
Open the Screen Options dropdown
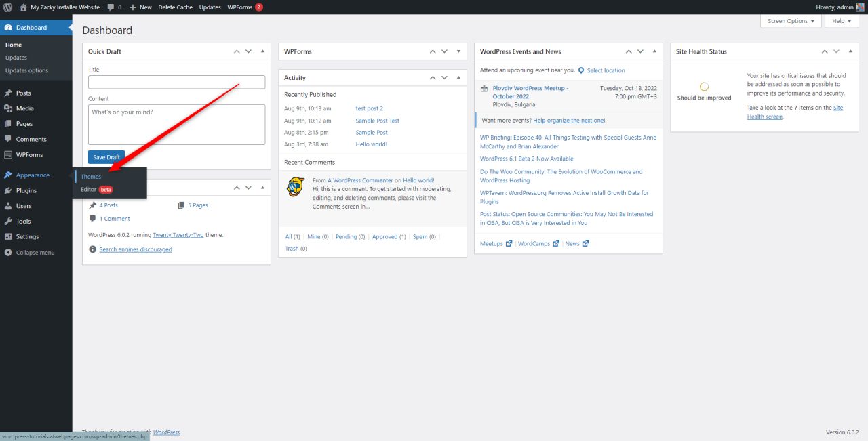pos(790,21)
